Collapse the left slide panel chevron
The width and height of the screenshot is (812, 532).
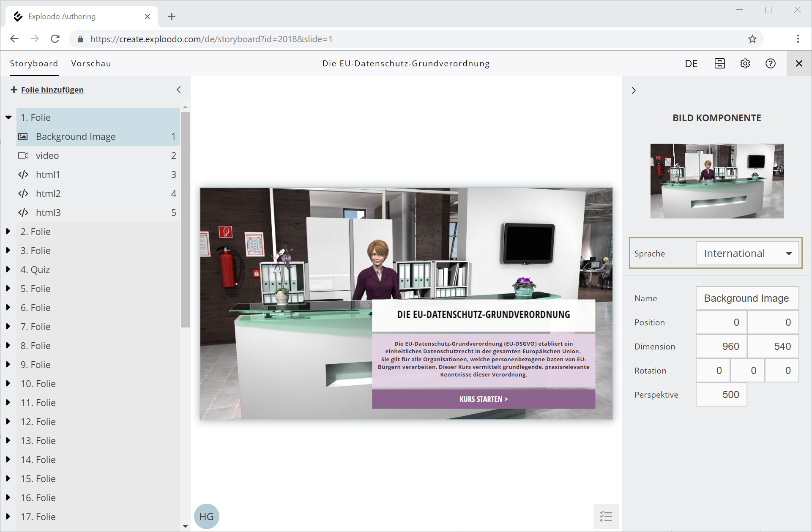coord(178,90)
